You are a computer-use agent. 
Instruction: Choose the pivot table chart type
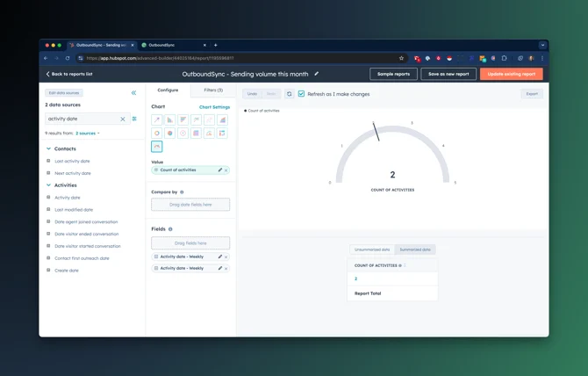(222, 134)
